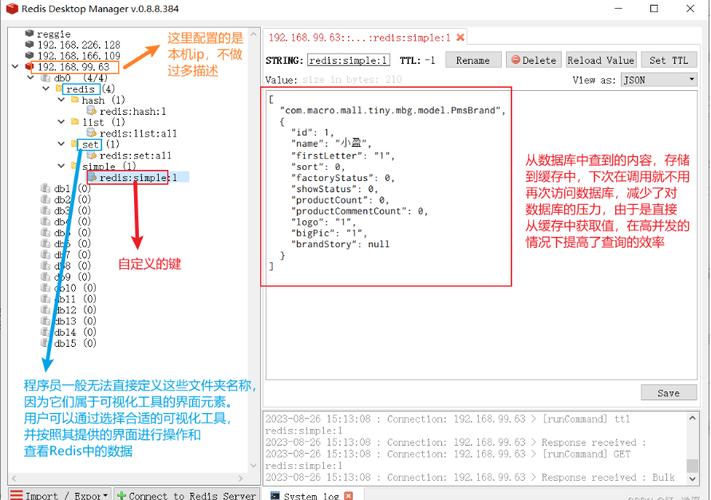Click the redis namespace folder icon

pos(58,88)
